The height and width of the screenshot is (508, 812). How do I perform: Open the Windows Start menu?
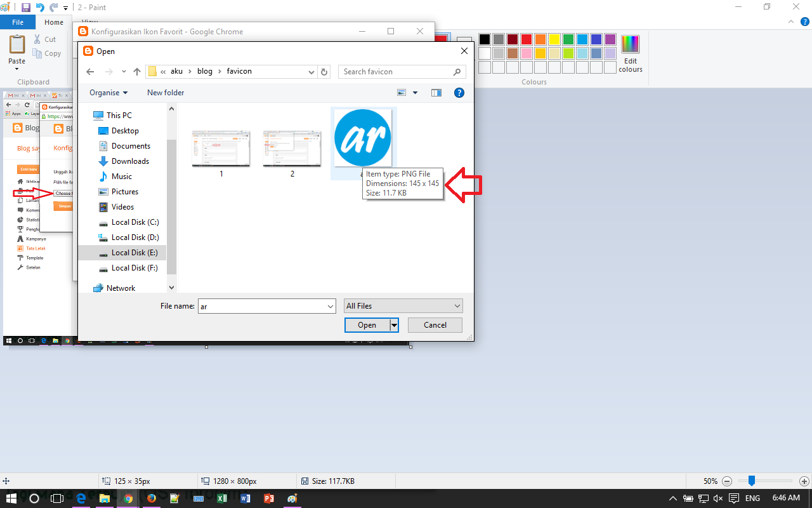(x=11, y=498)
